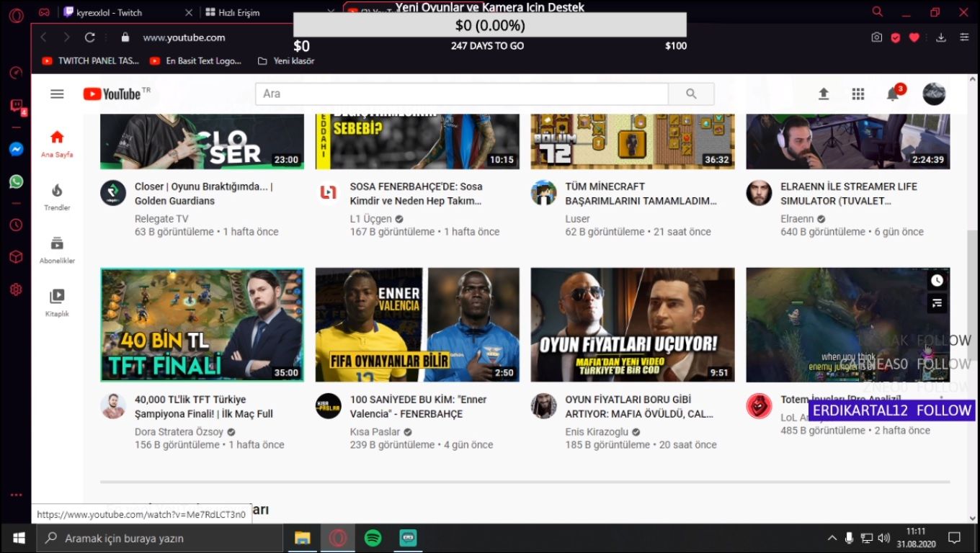The image size is (980, 553).
Task: Open Spotify from the taskbar
Action: point(373,538)
